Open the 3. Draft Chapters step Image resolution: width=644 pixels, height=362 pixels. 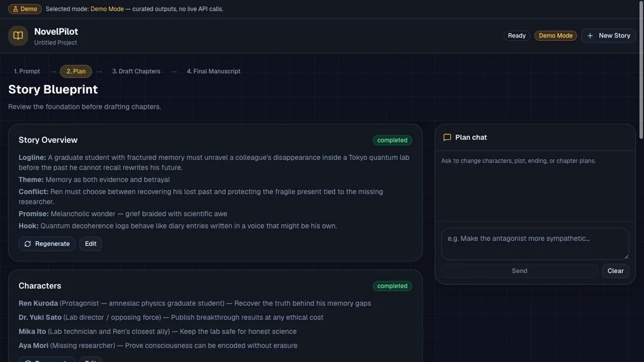pyautogui.click(x=136, y=71)
